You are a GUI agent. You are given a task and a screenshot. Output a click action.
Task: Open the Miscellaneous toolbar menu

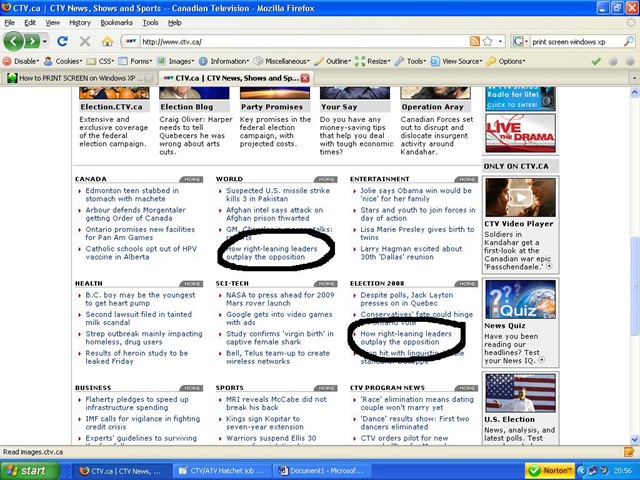tap(282, 61)
